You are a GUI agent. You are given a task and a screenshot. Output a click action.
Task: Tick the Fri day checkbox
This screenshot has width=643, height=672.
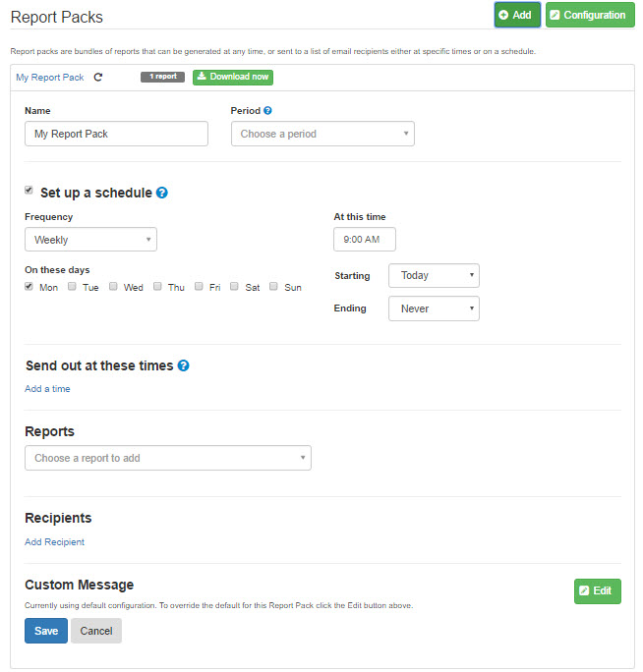(199, 286)
